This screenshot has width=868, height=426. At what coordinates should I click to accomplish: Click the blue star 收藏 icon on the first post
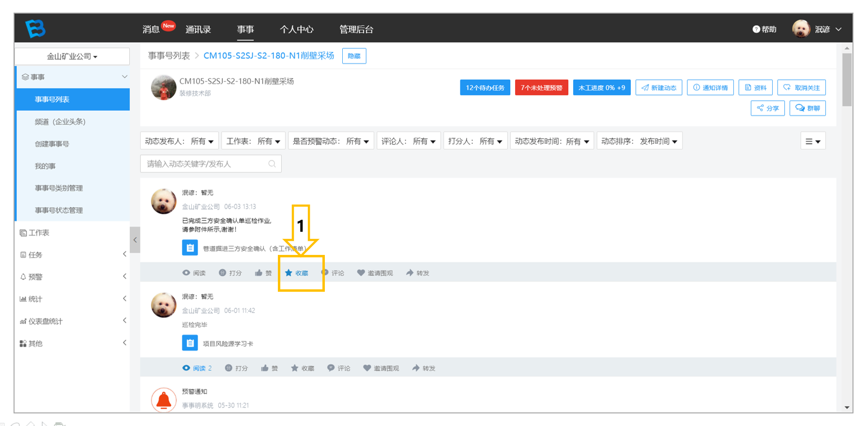tap(289, 273)
